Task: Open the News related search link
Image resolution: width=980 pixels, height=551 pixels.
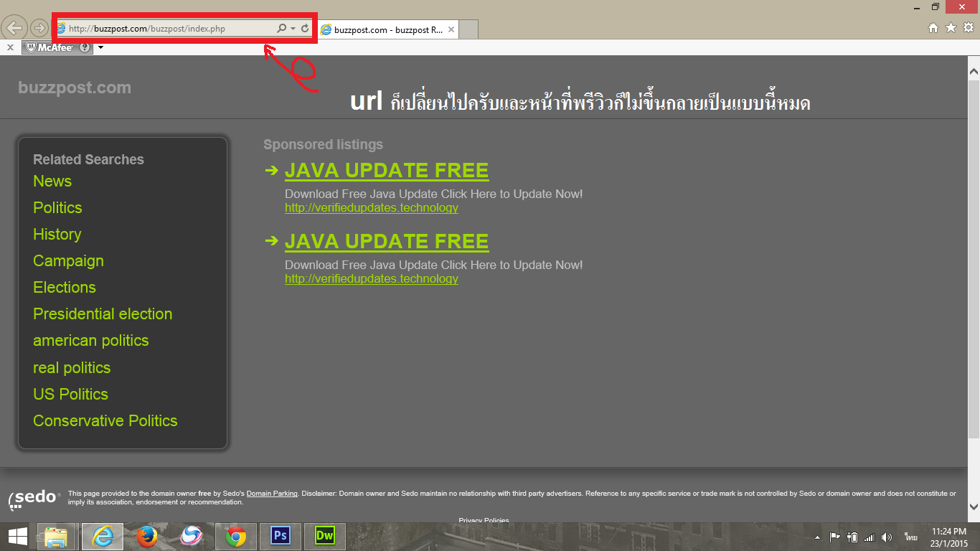Action: 52,182
